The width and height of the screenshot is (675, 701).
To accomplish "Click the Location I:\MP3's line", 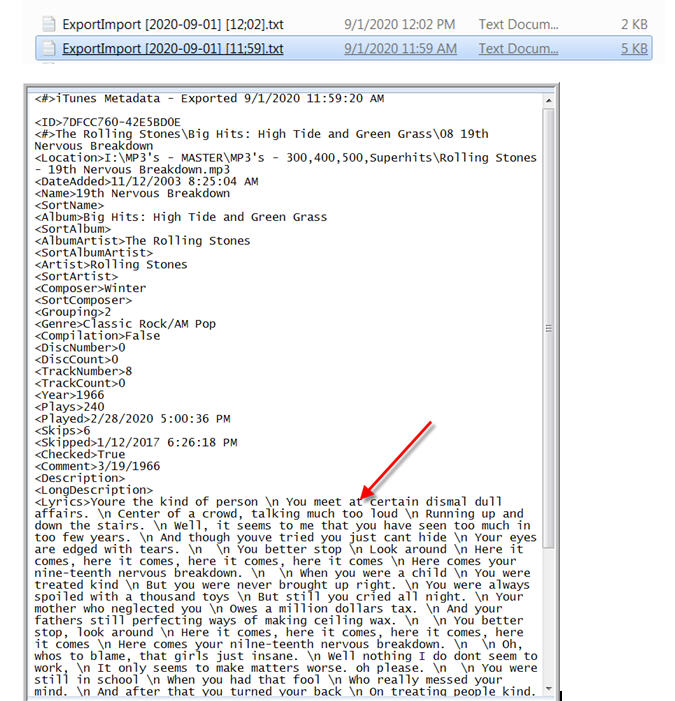I will 286,164.
